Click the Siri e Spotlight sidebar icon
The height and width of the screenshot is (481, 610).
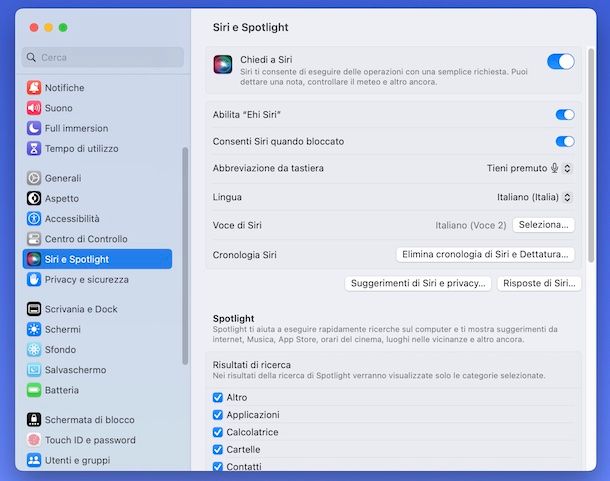tap(34, 259)
